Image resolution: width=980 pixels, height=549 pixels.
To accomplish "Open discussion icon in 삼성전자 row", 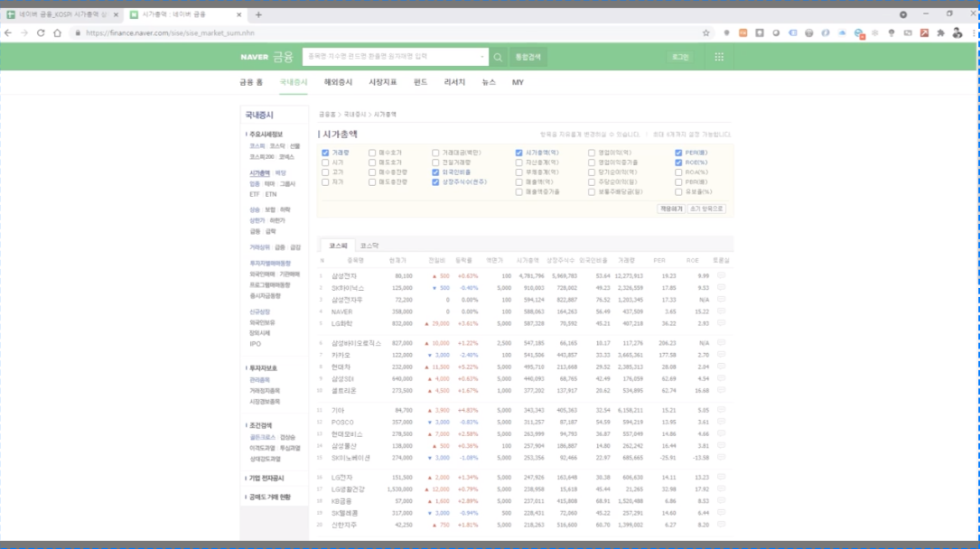I will click(x=722, y=275).
